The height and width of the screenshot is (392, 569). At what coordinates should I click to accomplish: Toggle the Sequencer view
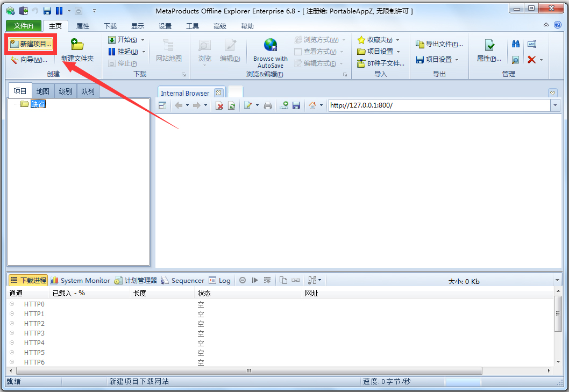183,280
